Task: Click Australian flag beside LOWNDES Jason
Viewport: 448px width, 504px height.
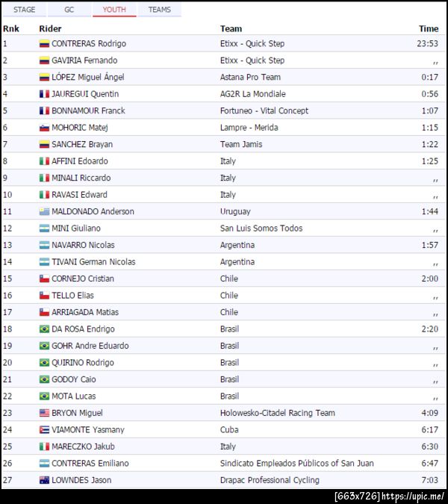Action: (x=44, y=480)
